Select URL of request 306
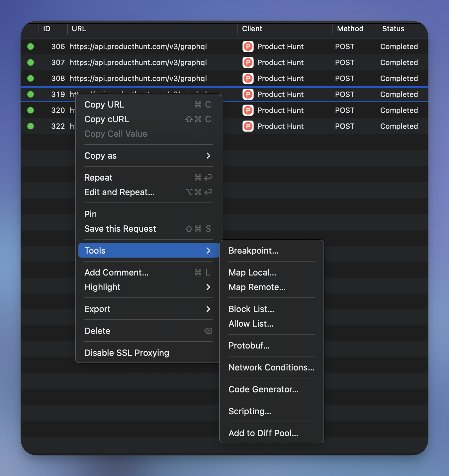This screenshot has width=449, height=476. pyautogui.click(x=138, y=46)
